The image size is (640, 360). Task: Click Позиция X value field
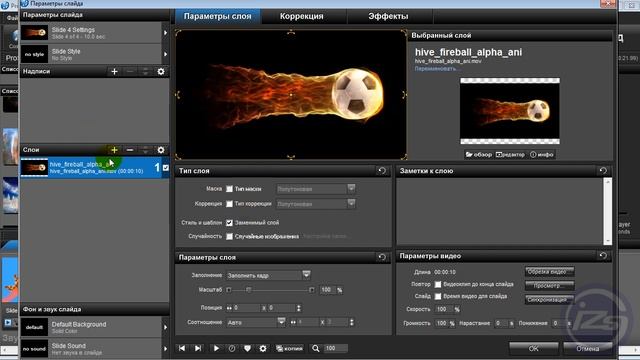pyautogui.click(x=246, y=308)
